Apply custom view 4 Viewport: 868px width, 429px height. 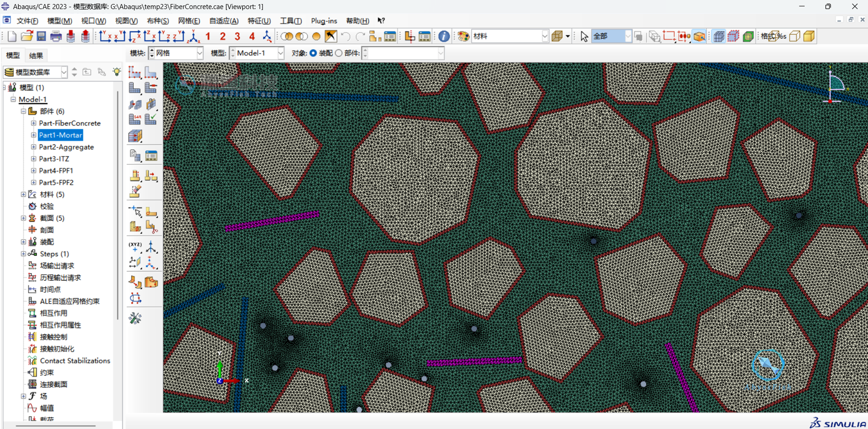[x=252, y=36]
